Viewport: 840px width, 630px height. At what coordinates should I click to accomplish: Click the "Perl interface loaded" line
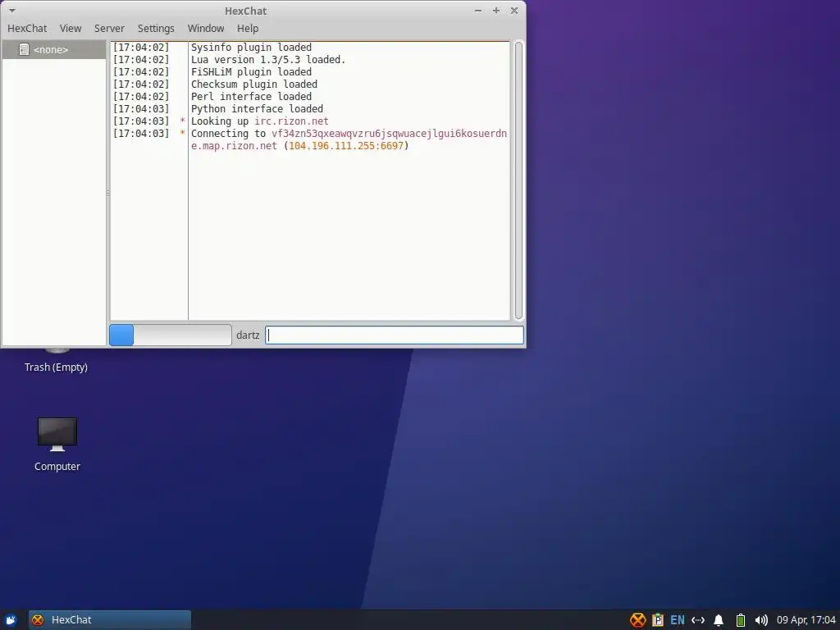point(251,97)
